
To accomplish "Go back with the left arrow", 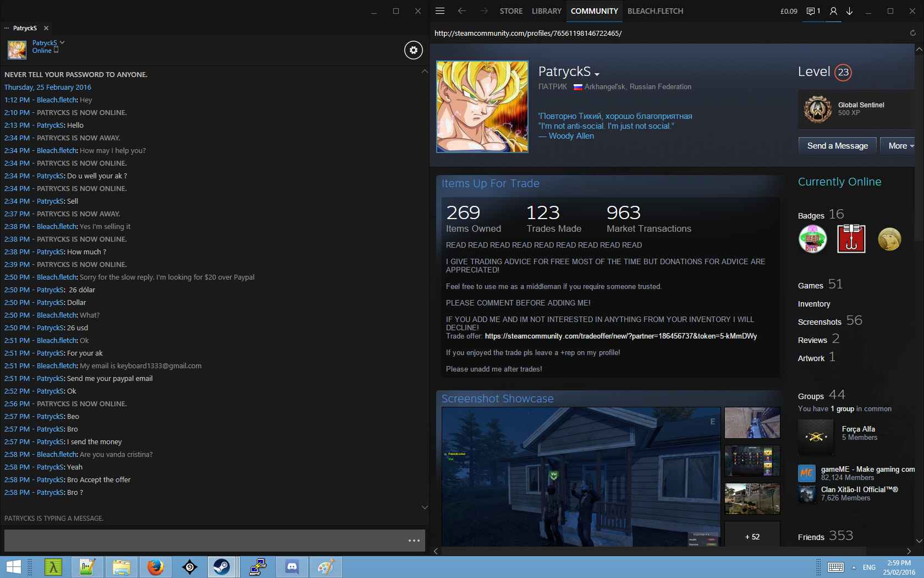I will pos(462,11).
